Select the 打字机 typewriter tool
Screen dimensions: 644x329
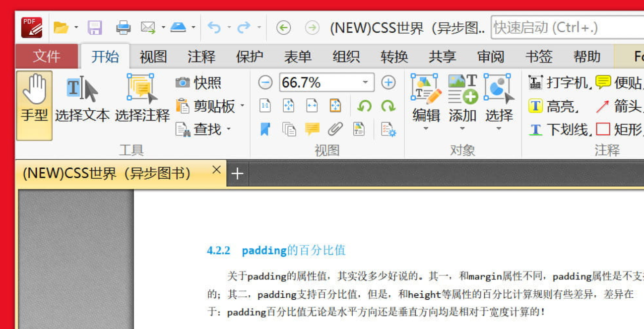pyautogui.click(x=559, y=82)
